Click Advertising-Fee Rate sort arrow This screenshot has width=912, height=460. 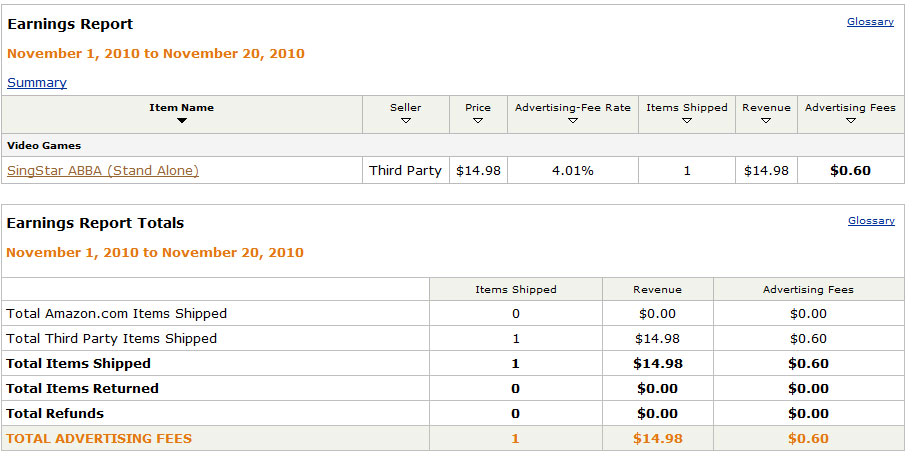[573, 121]
